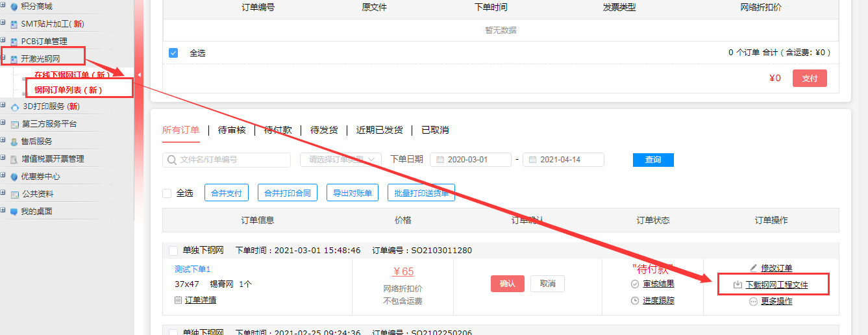Check the 全选 box beside 合并支付

[x=167, y=193]
